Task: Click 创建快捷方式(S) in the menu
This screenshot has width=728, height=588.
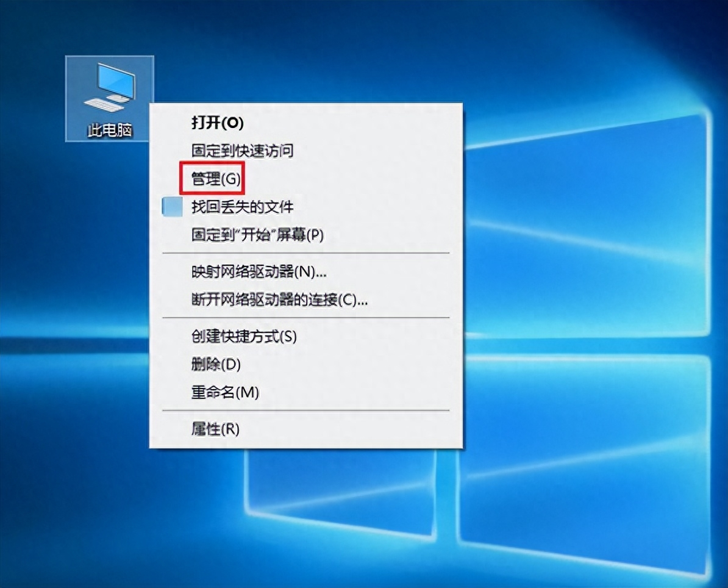Action: (244, 336)
